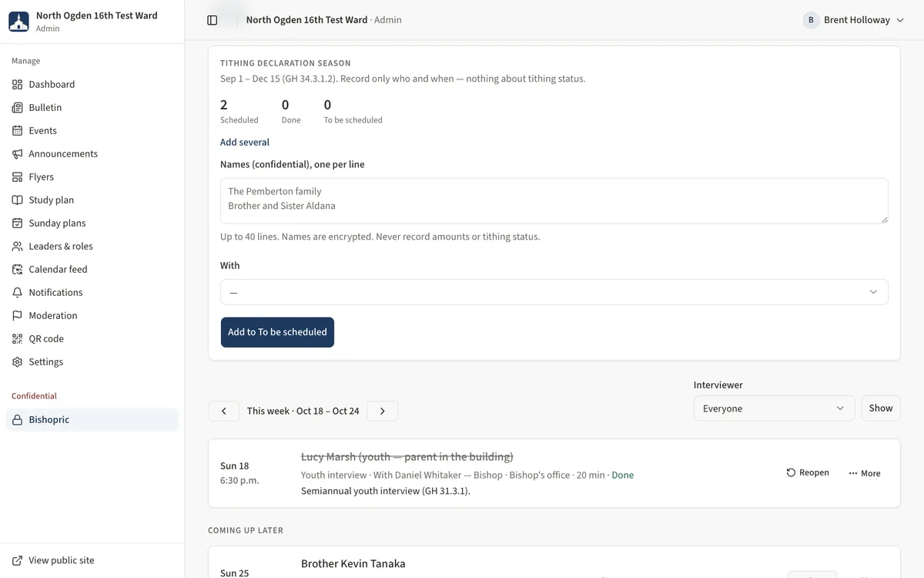This screenshot has height=578, width=924.
Task: Open More options for Lucy Marsh
Action: pos(865,473)
